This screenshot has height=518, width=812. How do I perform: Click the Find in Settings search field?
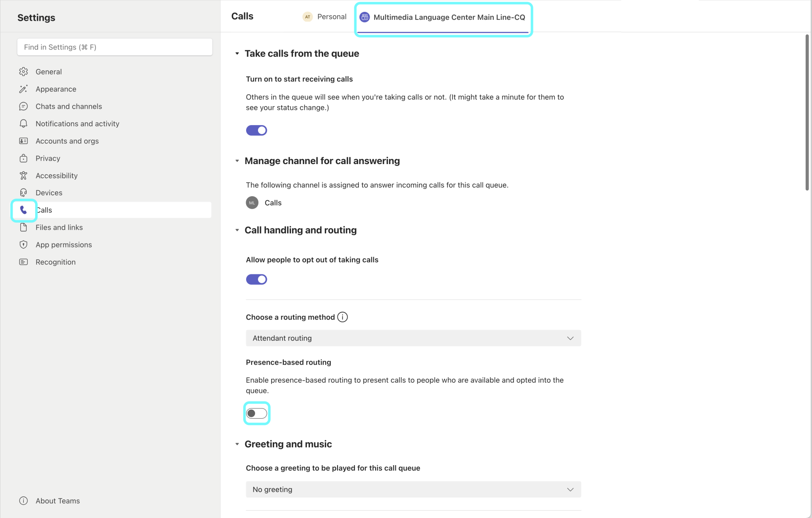pos(115,47)
